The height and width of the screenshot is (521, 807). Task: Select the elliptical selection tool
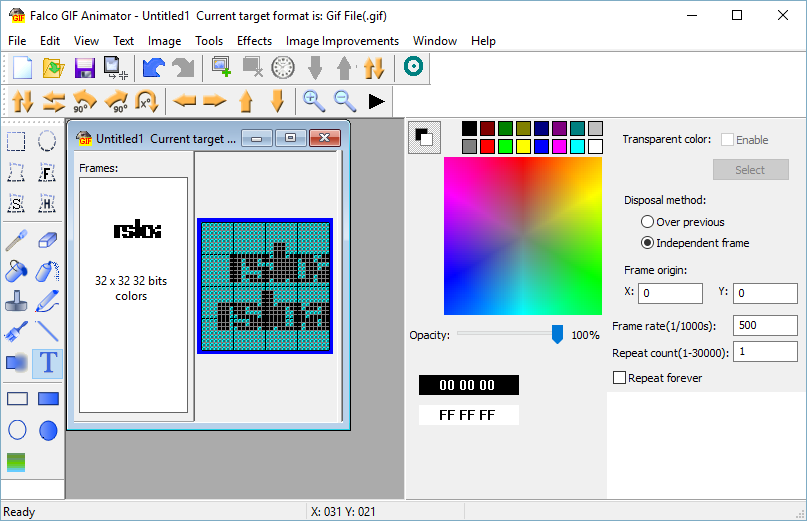tap(47, 141)
